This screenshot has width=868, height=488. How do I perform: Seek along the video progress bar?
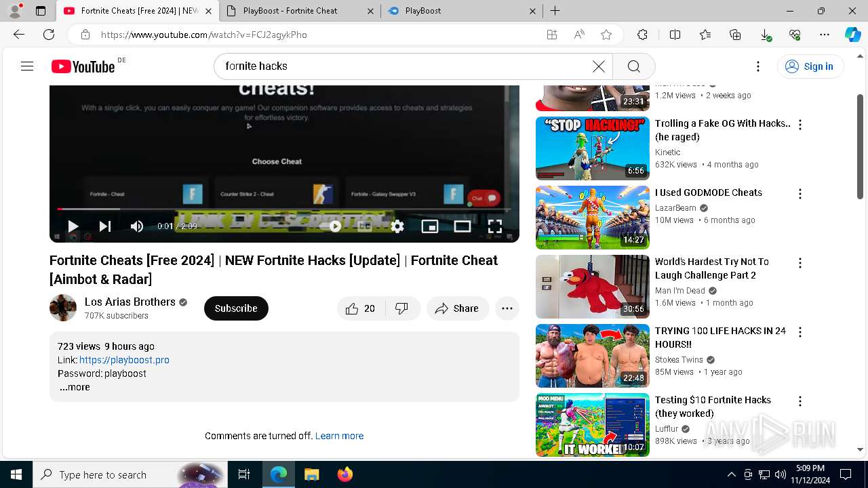tap(284, 209)
